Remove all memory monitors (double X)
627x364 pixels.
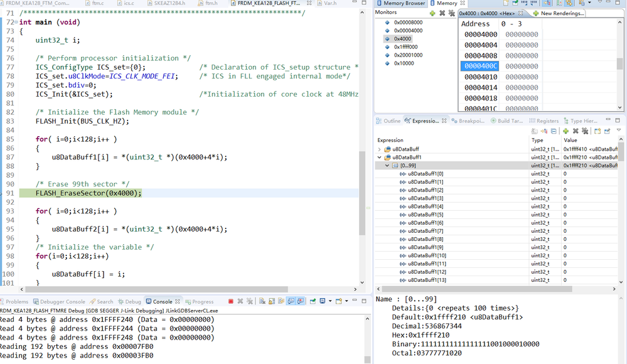[451, 13]
